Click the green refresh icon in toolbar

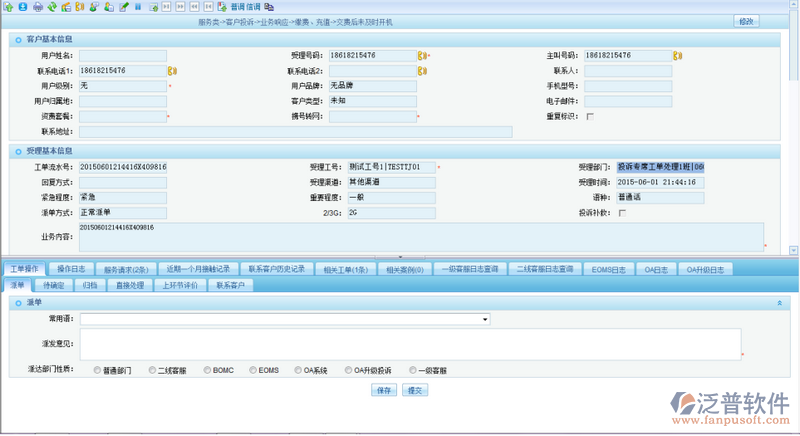(51, 6)
